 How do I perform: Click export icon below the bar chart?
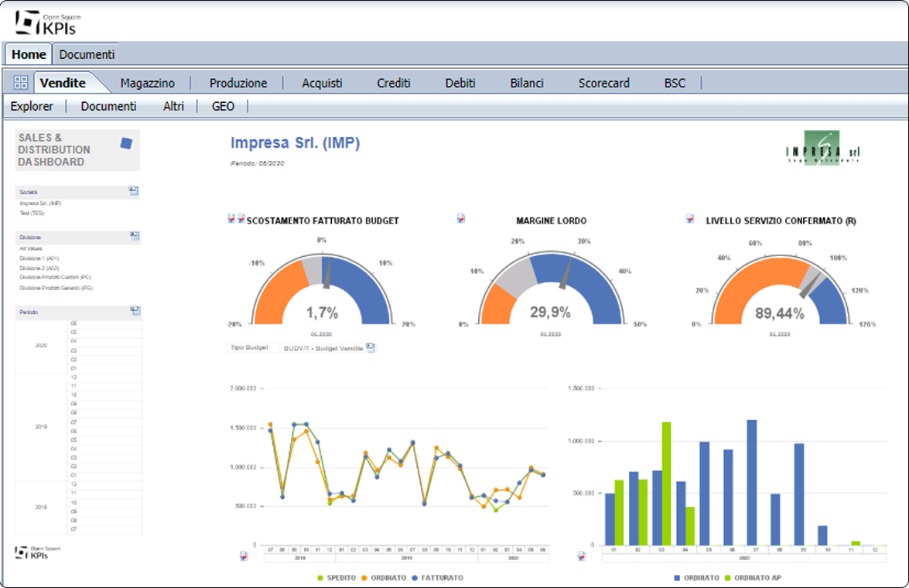point(582,556)
